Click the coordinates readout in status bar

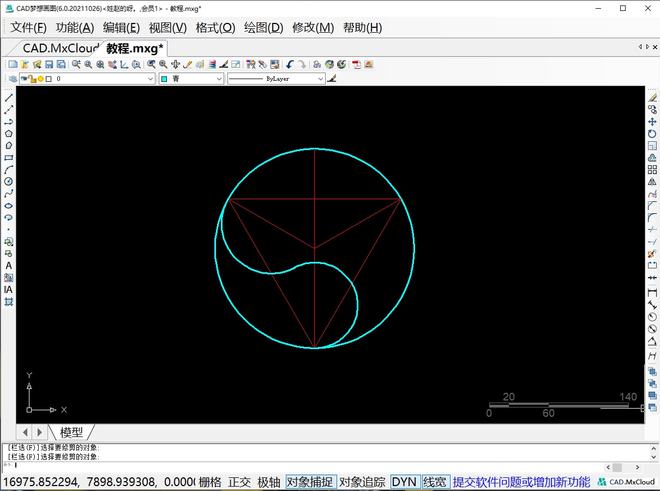[98, 482]
